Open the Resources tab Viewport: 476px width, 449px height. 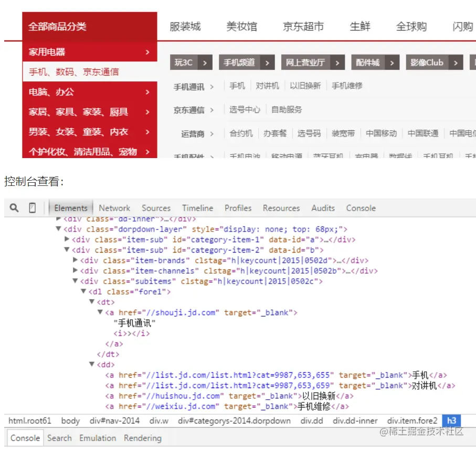[281, 208]
